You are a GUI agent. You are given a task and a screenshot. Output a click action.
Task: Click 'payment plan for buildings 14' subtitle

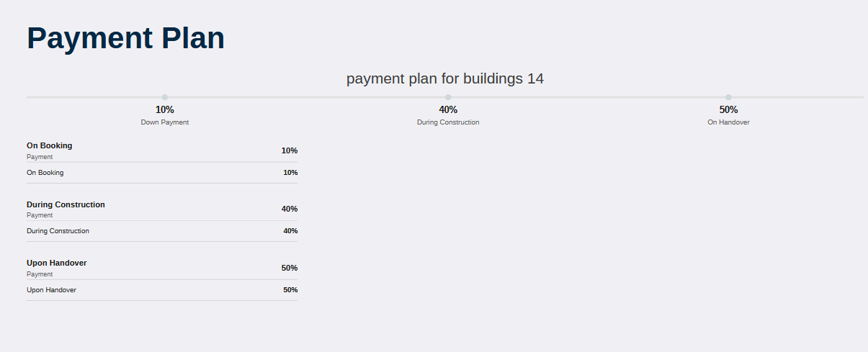click(x=445, y=78)
